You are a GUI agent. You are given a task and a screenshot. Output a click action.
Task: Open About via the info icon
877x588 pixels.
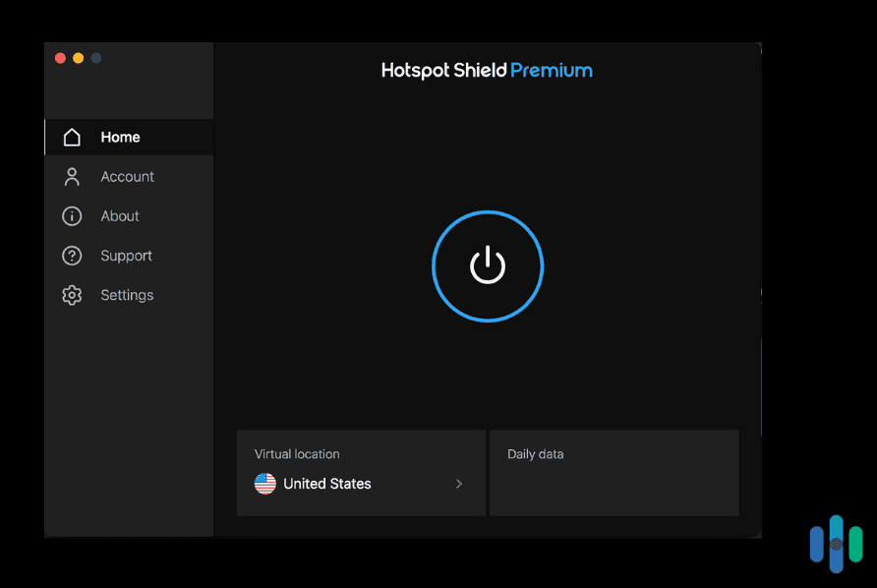[71, 215]
